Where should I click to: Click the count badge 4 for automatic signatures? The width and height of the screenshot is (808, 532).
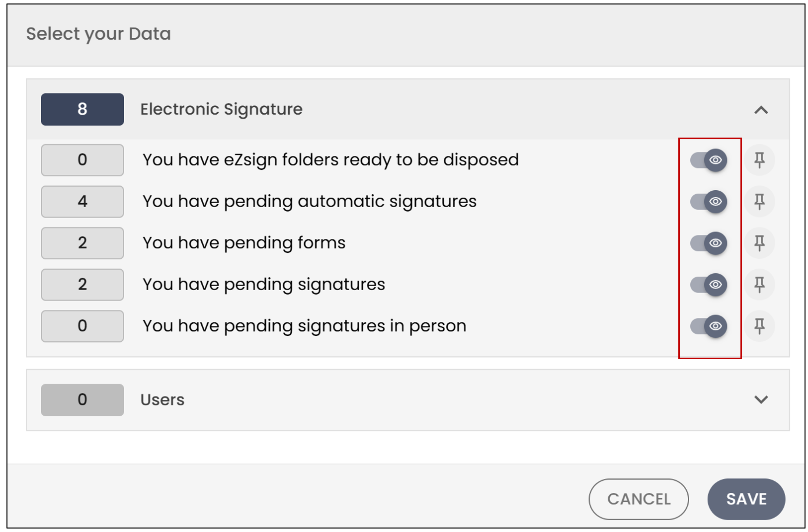click(82, 201)
